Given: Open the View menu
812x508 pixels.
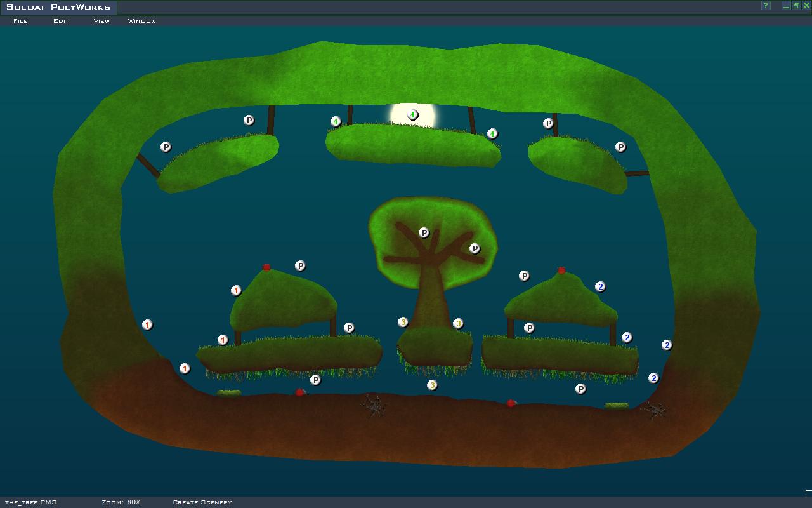Looking at the screenshot, I should pos(101,21).
